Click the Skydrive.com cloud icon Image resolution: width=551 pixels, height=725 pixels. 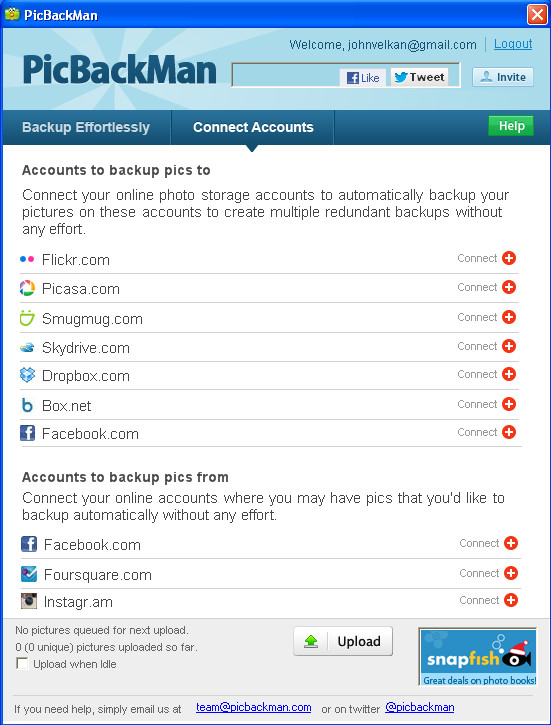[27, 347]
